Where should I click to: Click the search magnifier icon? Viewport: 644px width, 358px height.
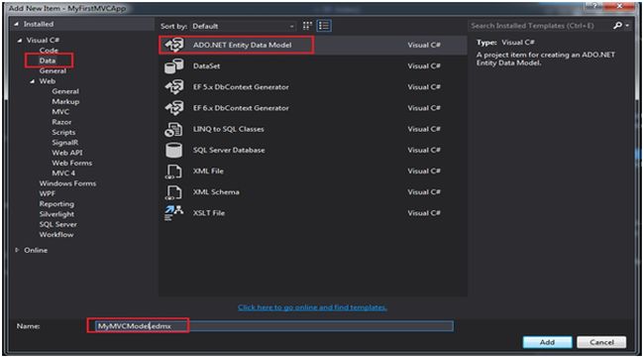tap(617, 26)
